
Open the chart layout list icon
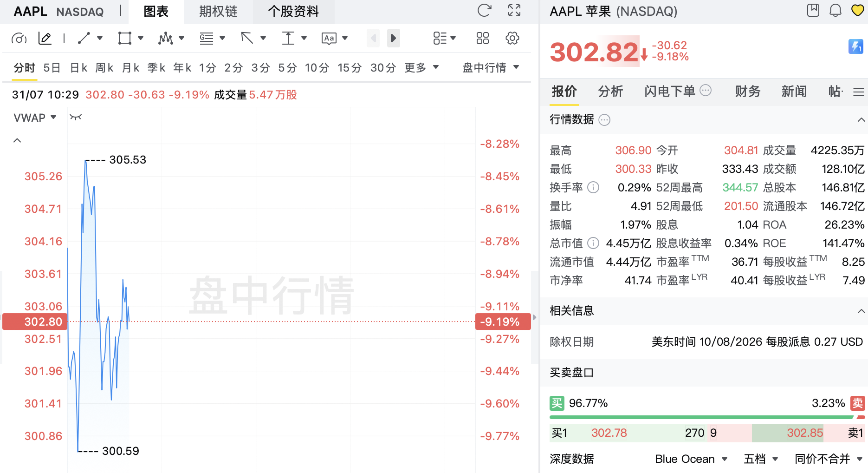coord(440,38)
